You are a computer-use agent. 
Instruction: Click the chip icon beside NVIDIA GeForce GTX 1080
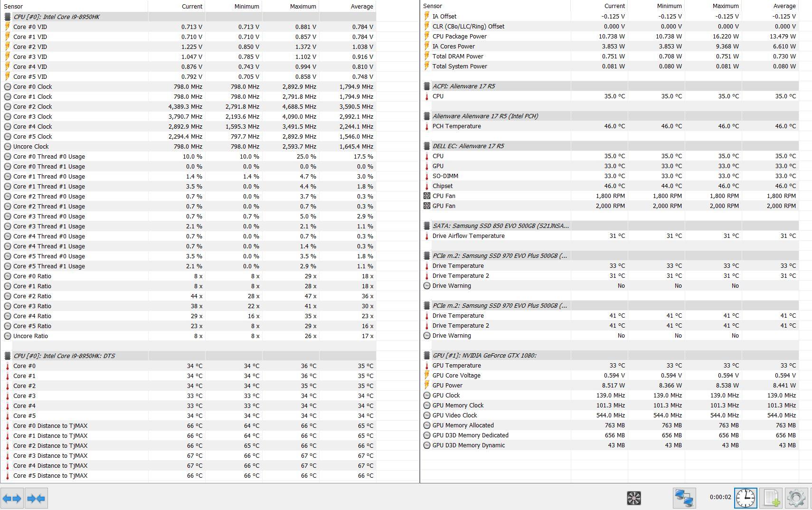427,355
